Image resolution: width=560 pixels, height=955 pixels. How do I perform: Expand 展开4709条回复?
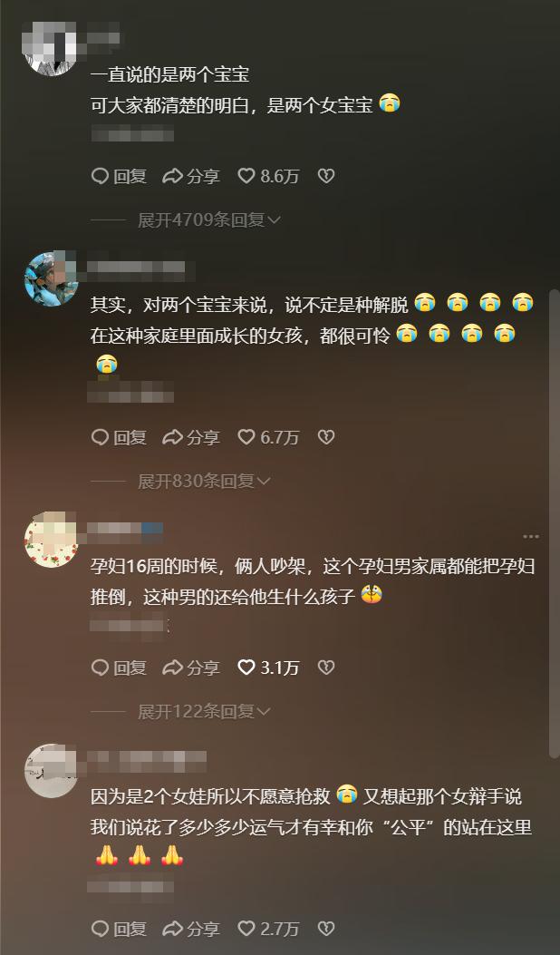(x=208, y=219)
